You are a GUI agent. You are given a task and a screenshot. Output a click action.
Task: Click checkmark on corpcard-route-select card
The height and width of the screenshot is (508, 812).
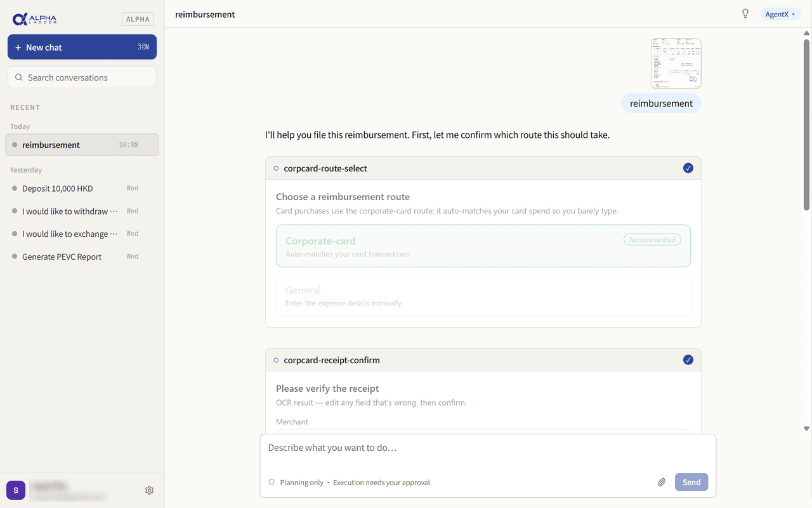pos(688,168)
